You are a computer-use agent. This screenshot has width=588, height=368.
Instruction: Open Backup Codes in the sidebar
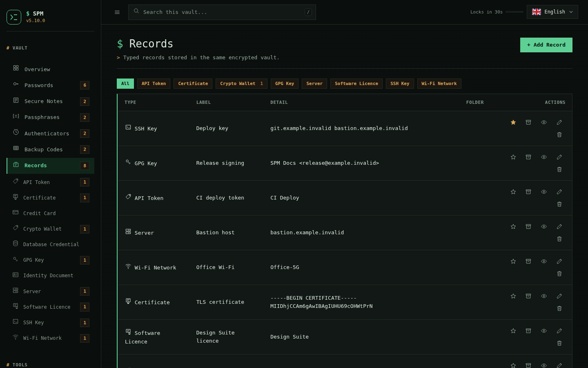(51, 149)
